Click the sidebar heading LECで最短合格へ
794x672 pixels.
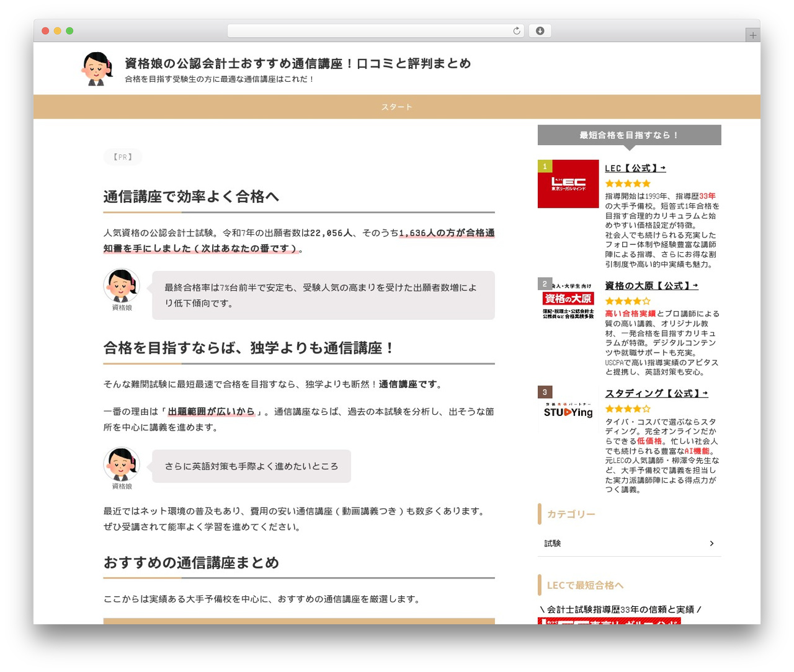pyautogui.click(x=585, y=585)
